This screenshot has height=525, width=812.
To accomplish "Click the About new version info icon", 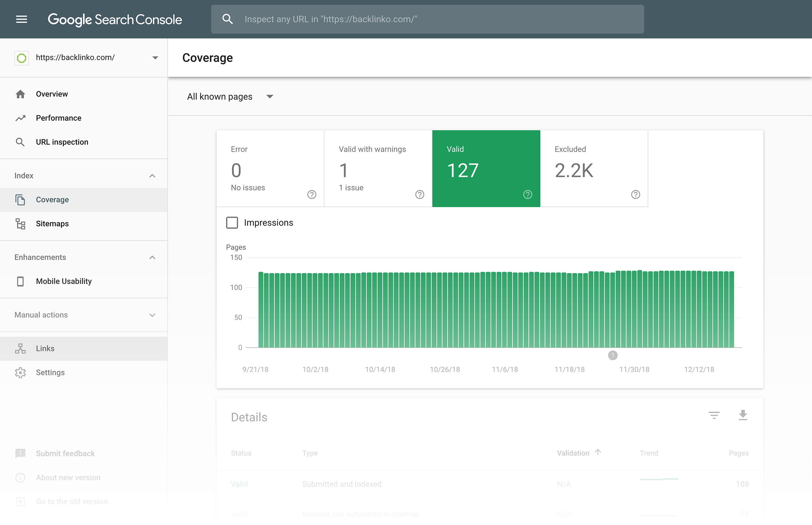I will [x=20, y=478].
